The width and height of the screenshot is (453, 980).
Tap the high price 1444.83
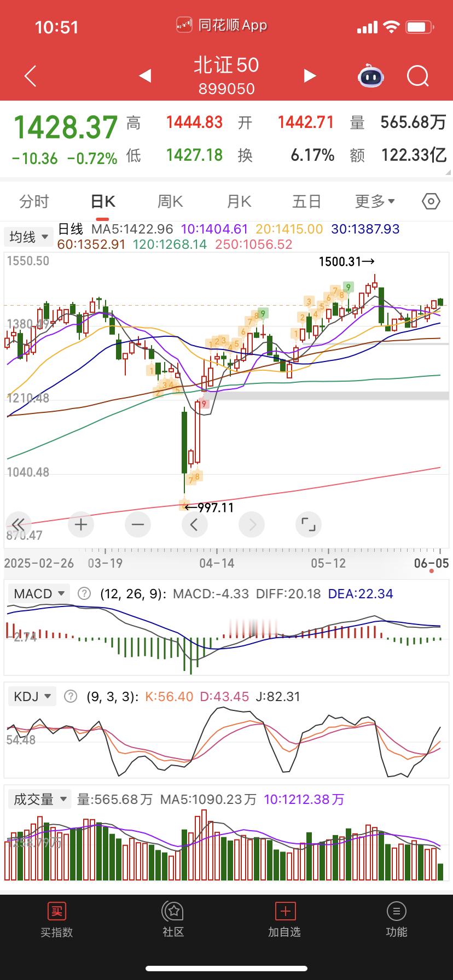pyautogui.click(x=195, y=122)
